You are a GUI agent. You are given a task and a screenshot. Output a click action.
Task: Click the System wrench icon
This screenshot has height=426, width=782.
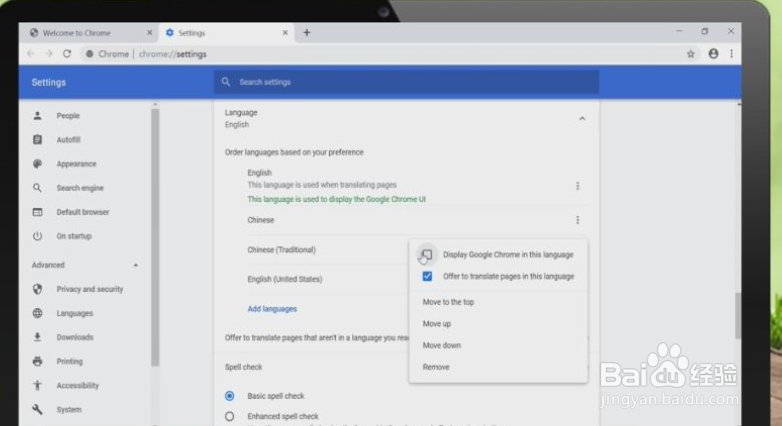(37, 410)
